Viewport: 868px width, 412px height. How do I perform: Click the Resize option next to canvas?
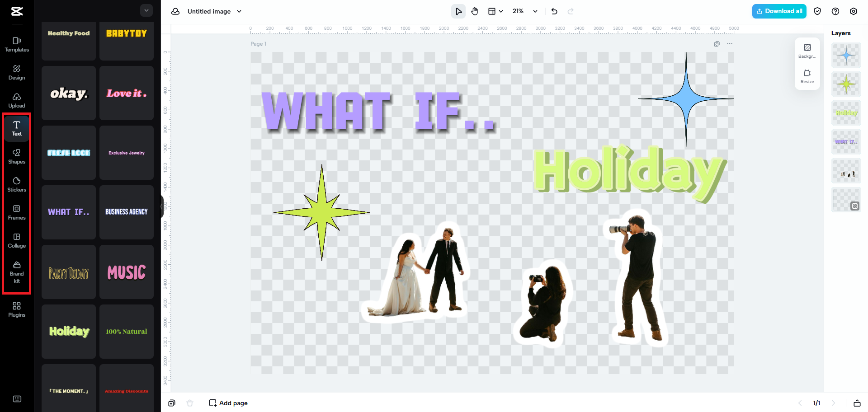807,76
